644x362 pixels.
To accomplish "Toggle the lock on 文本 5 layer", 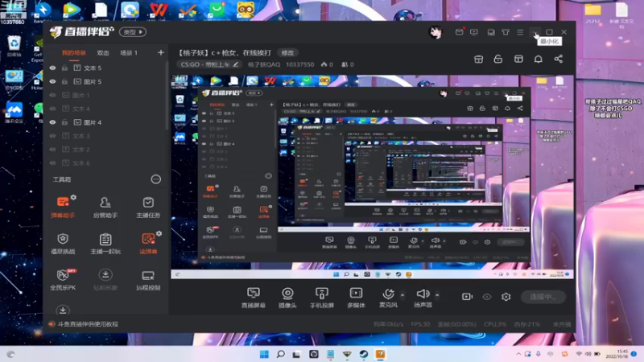I will pyautogui.click(x=64, y=68).
